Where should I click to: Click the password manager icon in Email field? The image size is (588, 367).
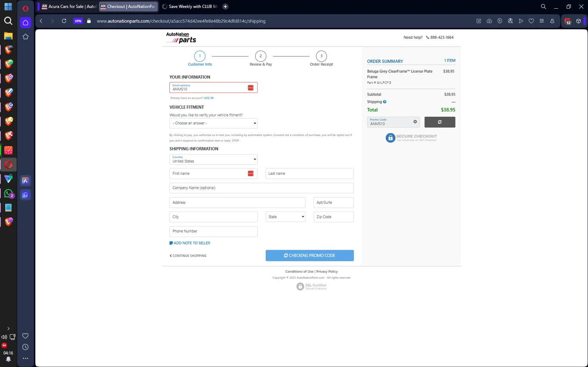pyautogui.click(x=250, y=88)
